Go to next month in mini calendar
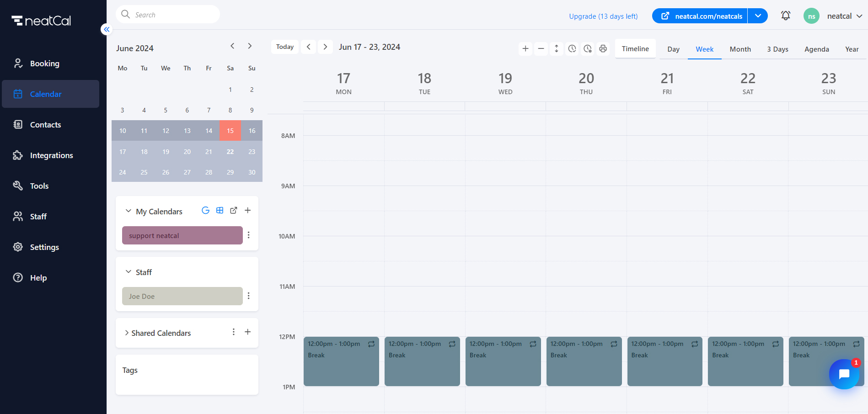 click(x=250, y=46)
